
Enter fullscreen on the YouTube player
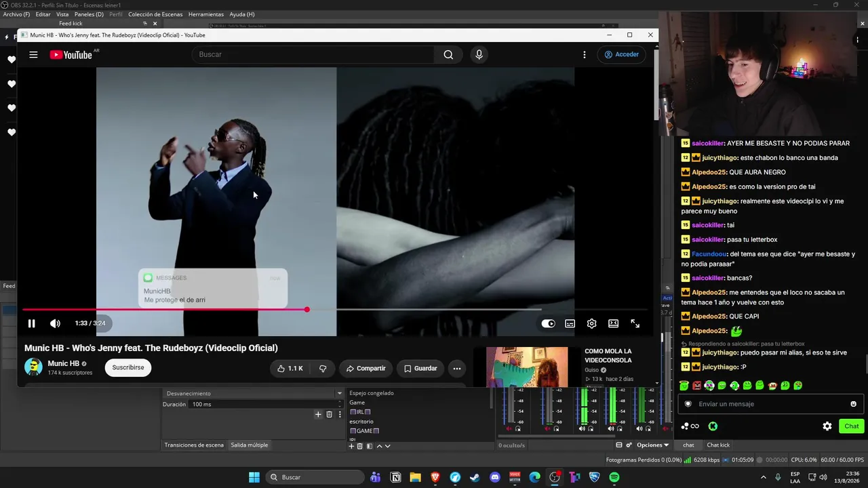[635, 323]
